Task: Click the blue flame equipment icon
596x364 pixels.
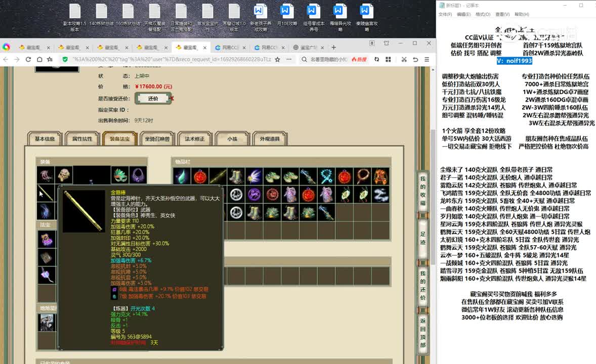Action: click(46, 211)
